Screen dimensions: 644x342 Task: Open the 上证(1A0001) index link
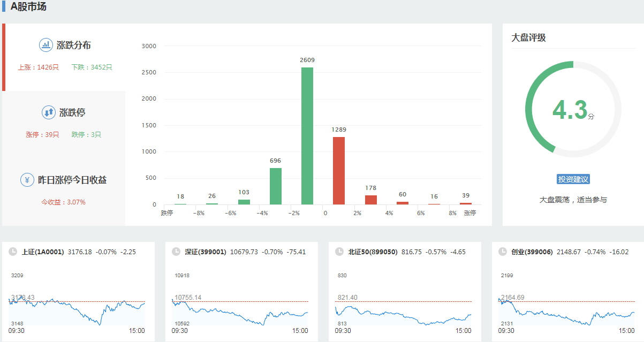[43, 252]
